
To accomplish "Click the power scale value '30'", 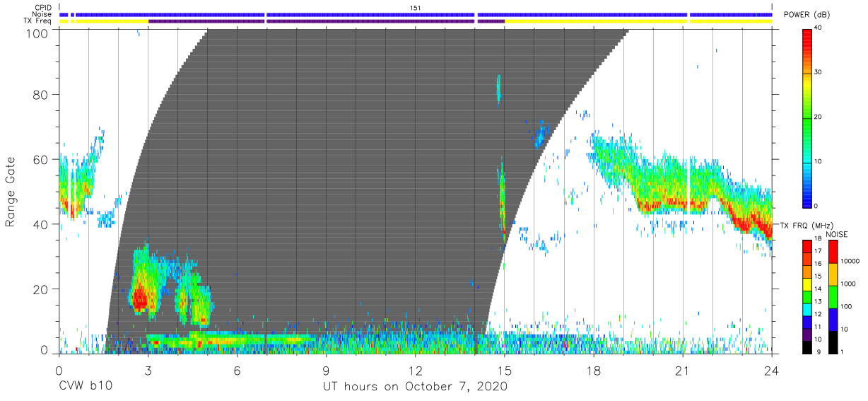I will [x=818, y=72].
